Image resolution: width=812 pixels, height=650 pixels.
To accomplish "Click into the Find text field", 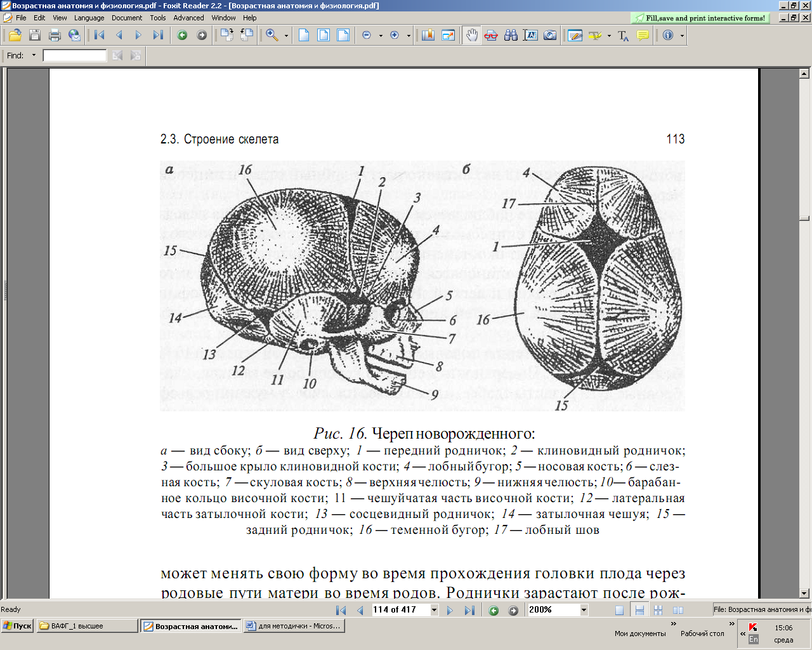I will point(75,56).
